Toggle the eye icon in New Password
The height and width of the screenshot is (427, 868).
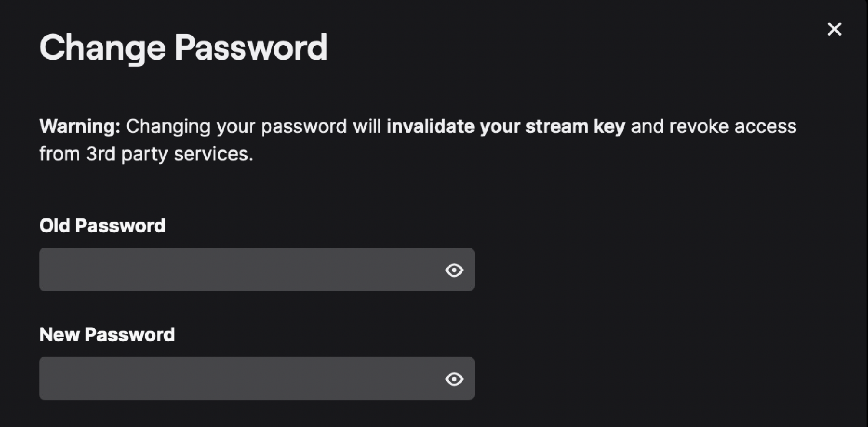tap(454, 379)
